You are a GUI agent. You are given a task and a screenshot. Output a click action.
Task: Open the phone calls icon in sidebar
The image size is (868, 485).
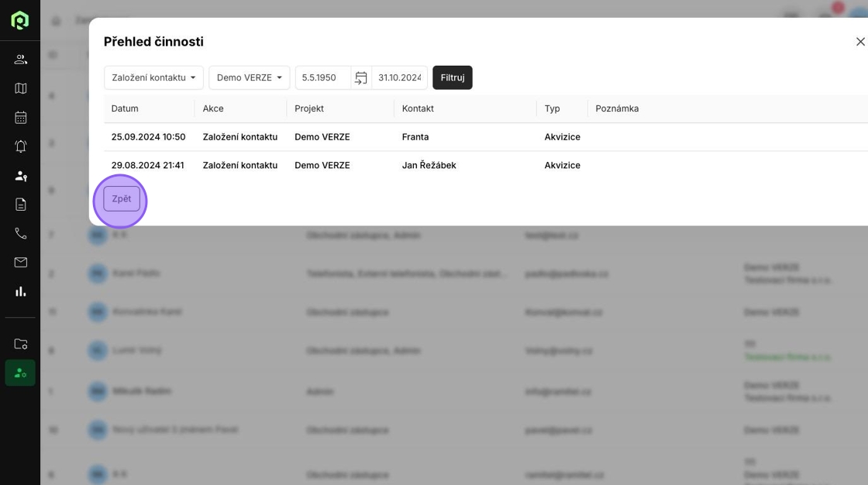tap(21, 233)
